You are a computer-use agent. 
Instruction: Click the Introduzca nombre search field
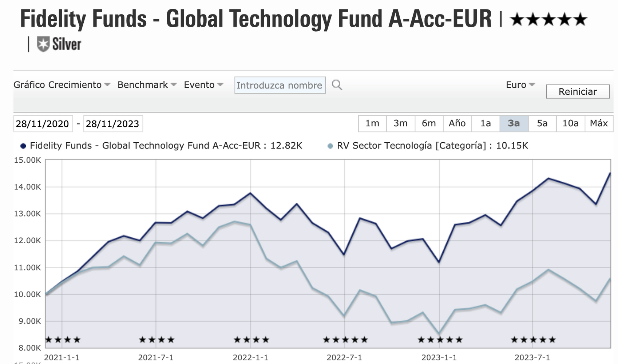pos(280,85)
